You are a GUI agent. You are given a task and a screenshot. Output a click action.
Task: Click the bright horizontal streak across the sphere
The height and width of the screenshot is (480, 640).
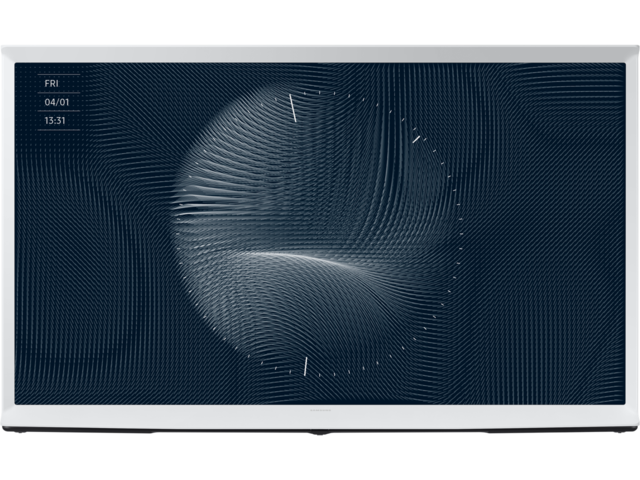tap(300, 257)
